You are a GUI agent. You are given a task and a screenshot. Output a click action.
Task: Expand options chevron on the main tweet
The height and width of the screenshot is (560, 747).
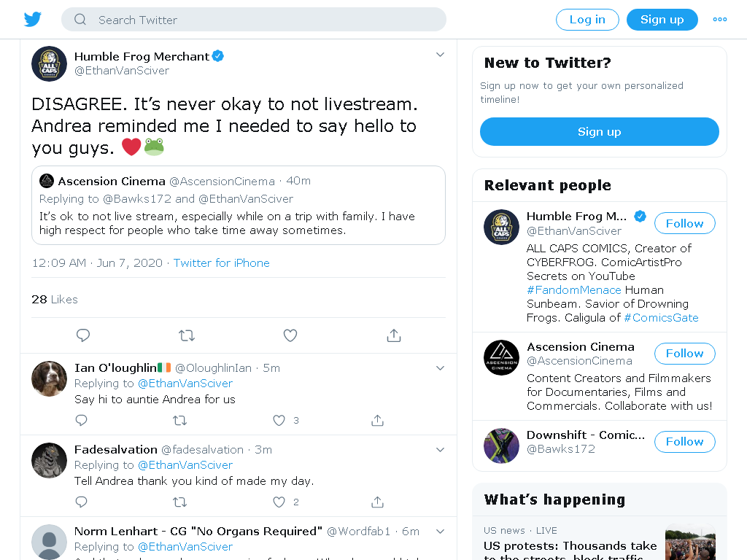440,55
